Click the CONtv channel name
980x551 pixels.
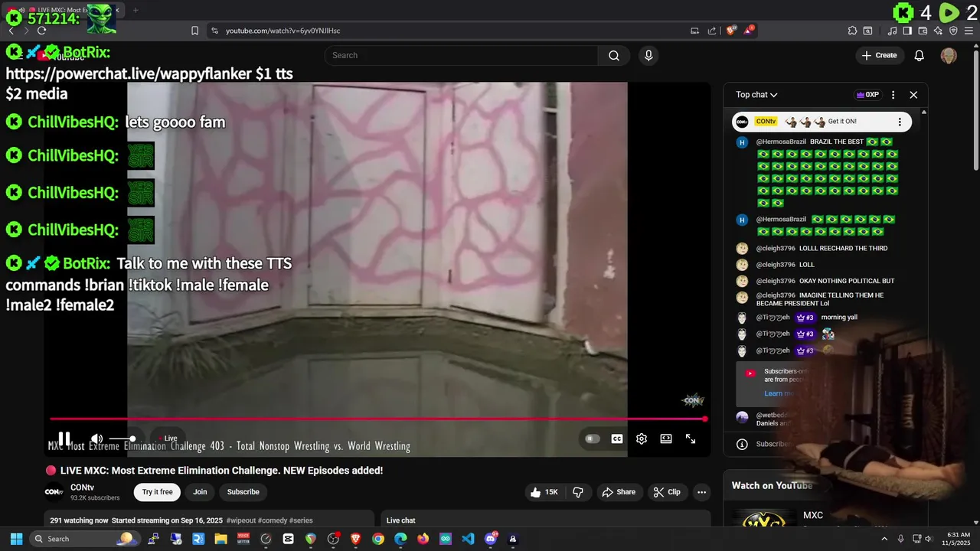83,487
